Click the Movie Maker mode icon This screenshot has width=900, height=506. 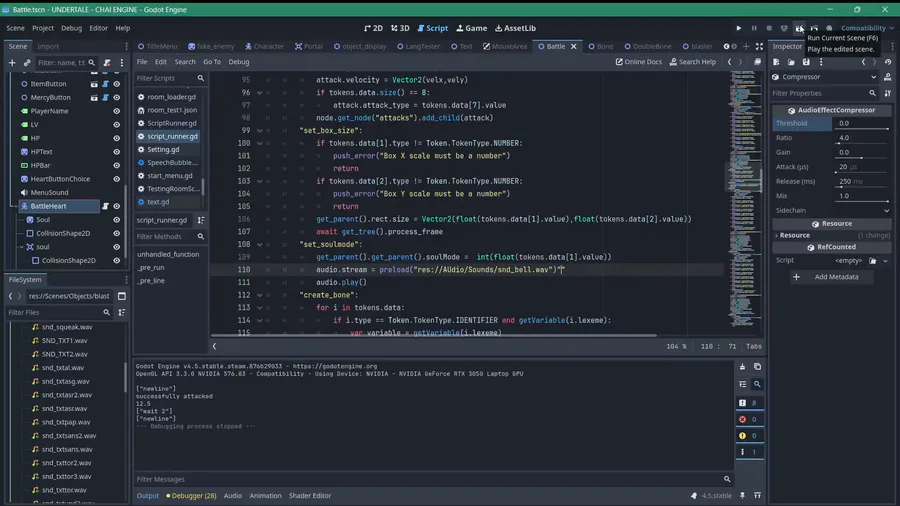(829, 28)
